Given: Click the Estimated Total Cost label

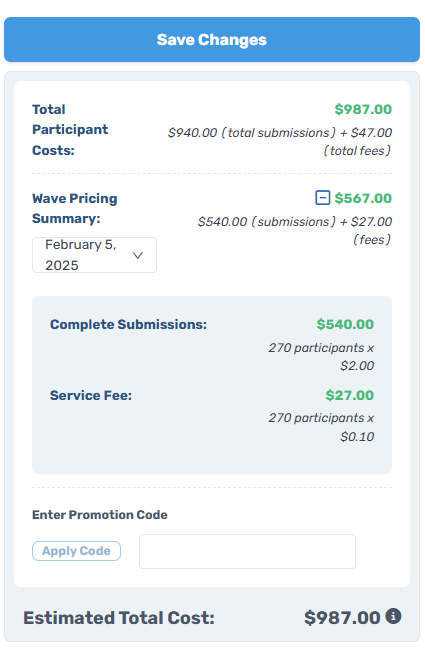Looking at the screenshot, I should (x=119, y=618).
